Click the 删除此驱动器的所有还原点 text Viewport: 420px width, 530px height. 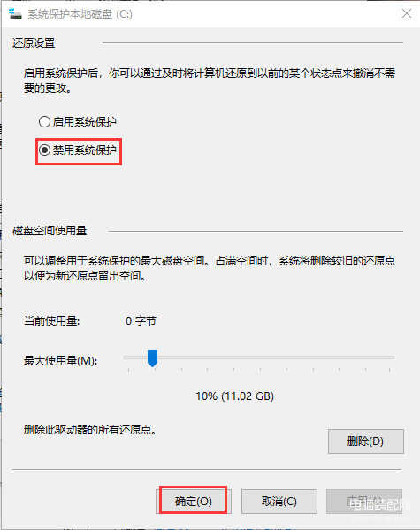90,430
